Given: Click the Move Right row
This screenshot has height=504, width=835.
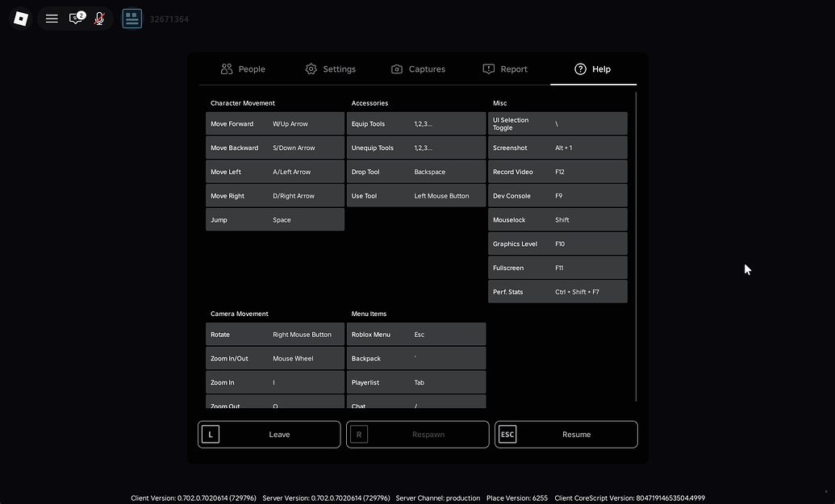Looking at the screenshot, I should click(x=275, y=195).
